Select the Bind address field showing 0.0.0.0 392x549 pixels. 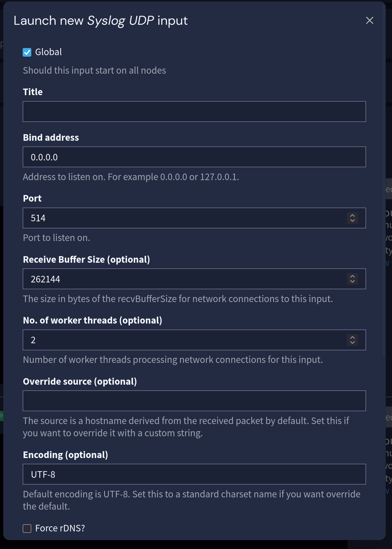coord(194,157)
